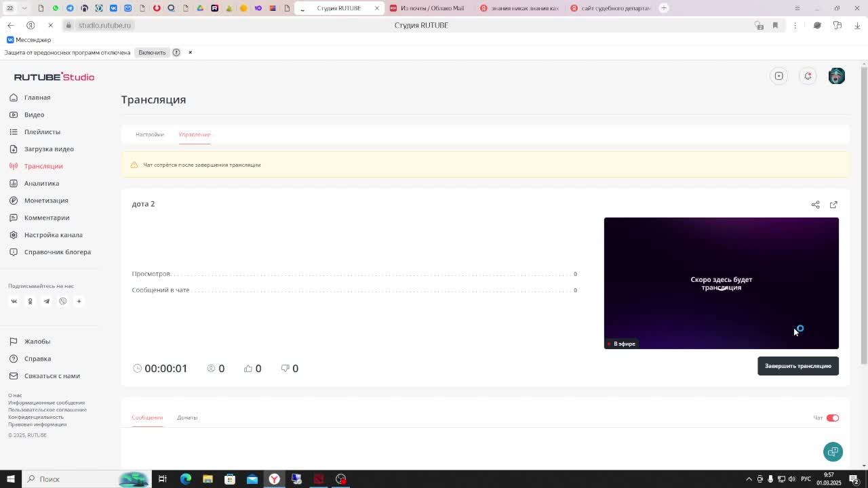868x488 pixels.
Task: Click Включить to enable malware protection
Action: pyautogui.click(x=152, y=52)
